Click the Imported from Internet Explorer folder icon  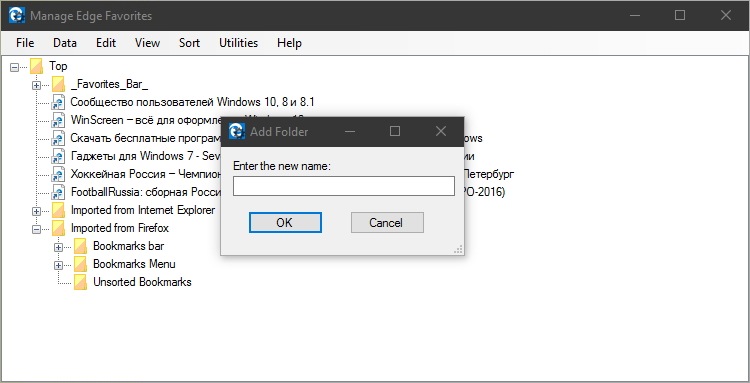tap(58, 210)
